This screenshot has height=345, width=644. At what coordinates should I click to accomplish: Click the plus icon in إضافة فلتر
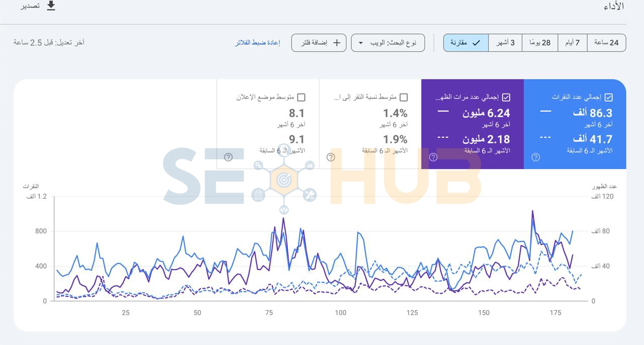pos(337,43)
